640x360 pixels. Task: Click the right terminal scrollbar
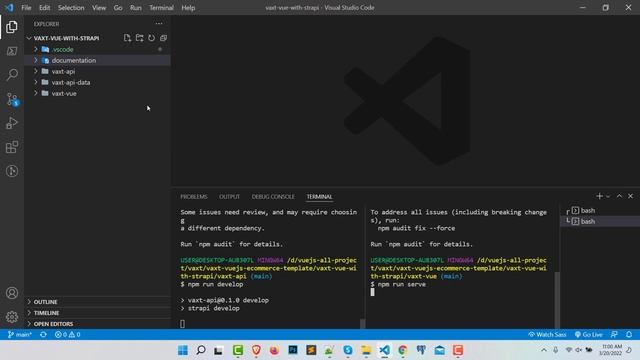(x=557, y=299)
